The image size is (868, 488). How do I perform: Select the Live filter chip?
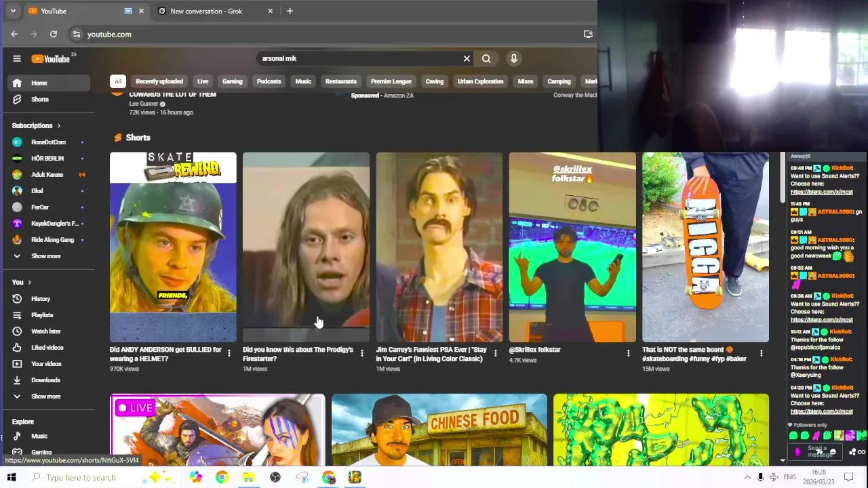[x=203, y=81]
